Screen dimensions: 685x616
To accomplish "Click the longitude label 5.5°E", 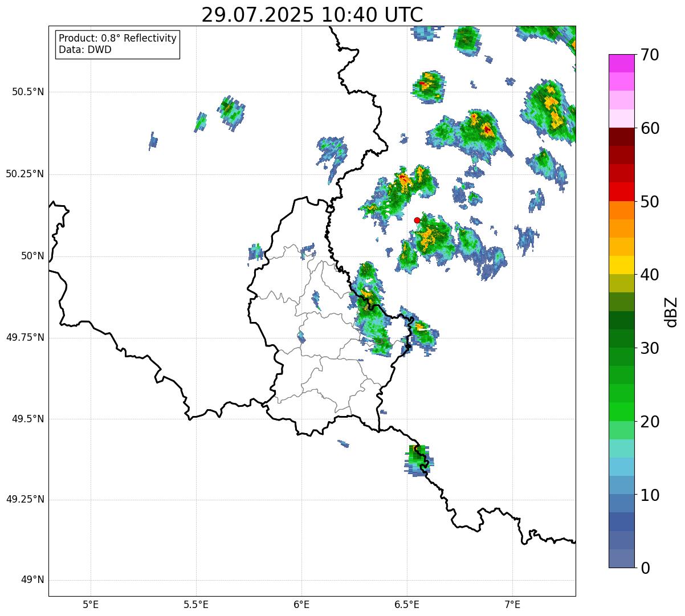I will tap(196, 605).
